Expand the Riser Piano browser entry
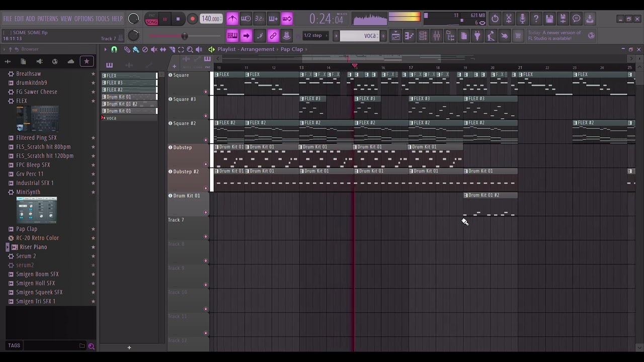Viewport: 644px width, 362px height. pyautogui.click(x=8, y=247)
